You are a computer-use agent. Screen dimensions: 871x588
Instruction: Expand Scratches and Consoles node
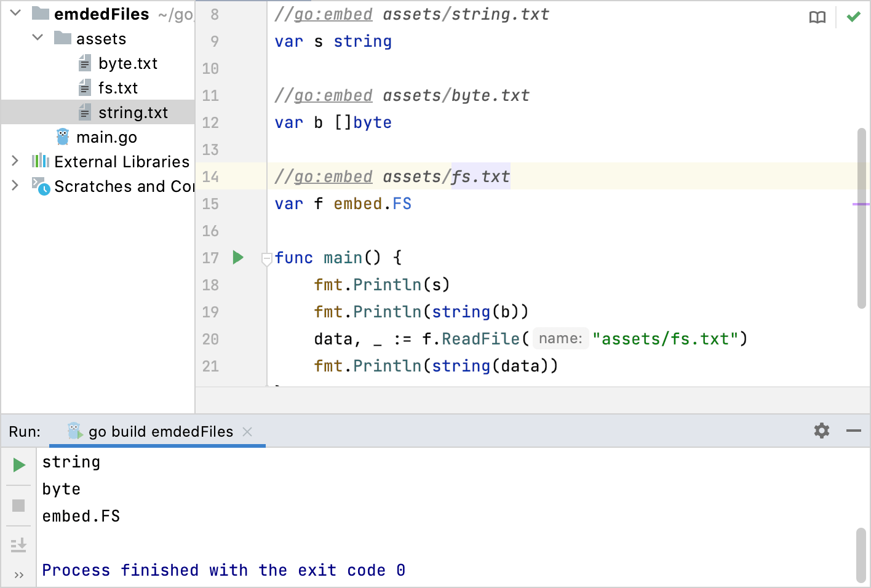15,185
